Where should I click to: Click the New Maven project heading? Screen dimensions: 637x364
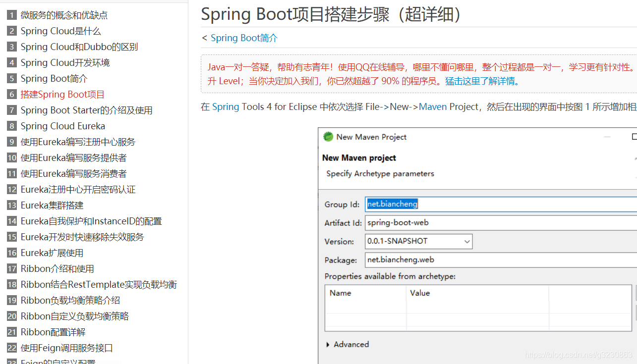[x=359, y=158]
